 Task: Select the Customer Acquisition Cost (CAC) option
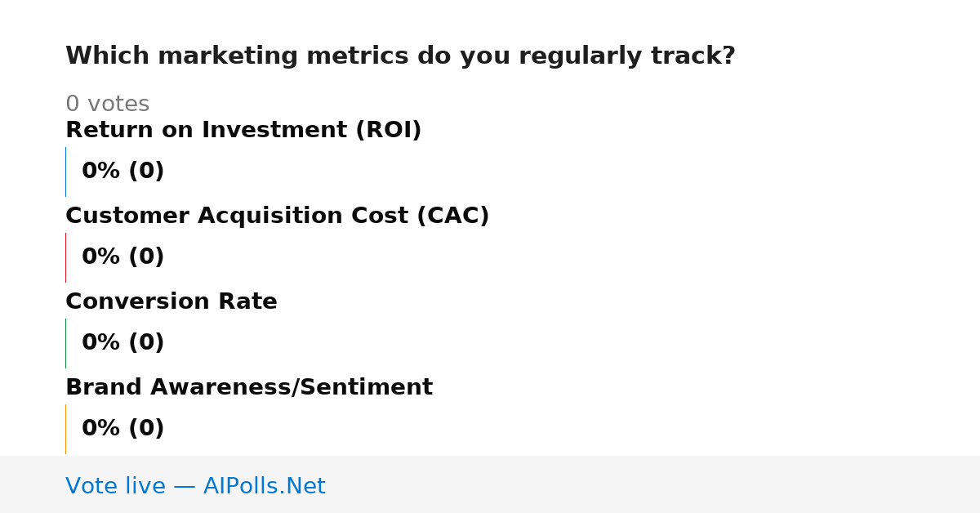(277, 216)
